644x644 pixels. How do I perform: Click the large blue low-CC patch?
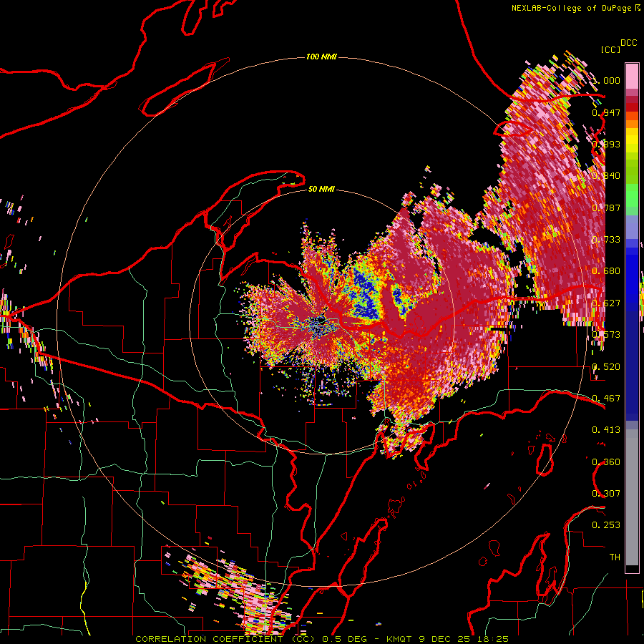pos(367,296)
